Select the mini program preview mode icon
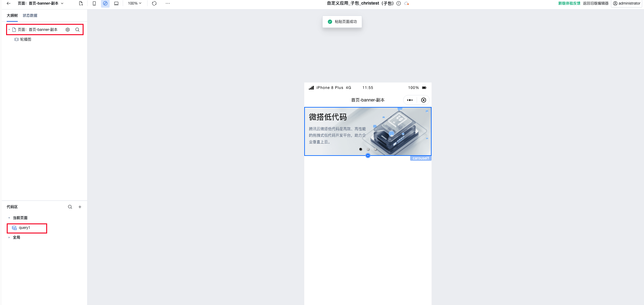 (x=105, y=3)
